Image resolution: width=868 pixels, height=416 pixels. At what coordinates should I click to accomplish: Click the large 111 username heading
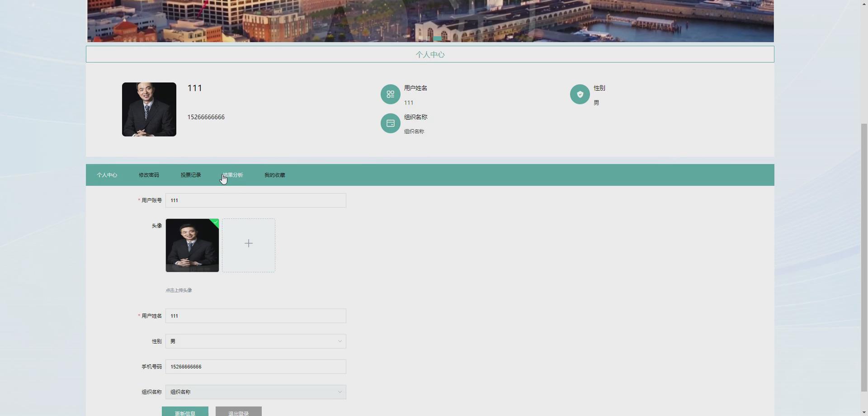(195, 88)
